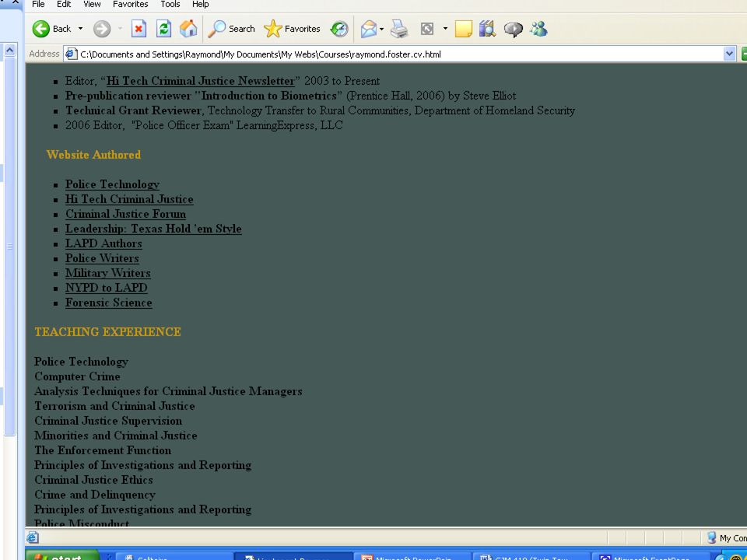This screenshot has height=560, width=747.
Task: Click the left pane scroll up arrow
Action: [9, 50]
